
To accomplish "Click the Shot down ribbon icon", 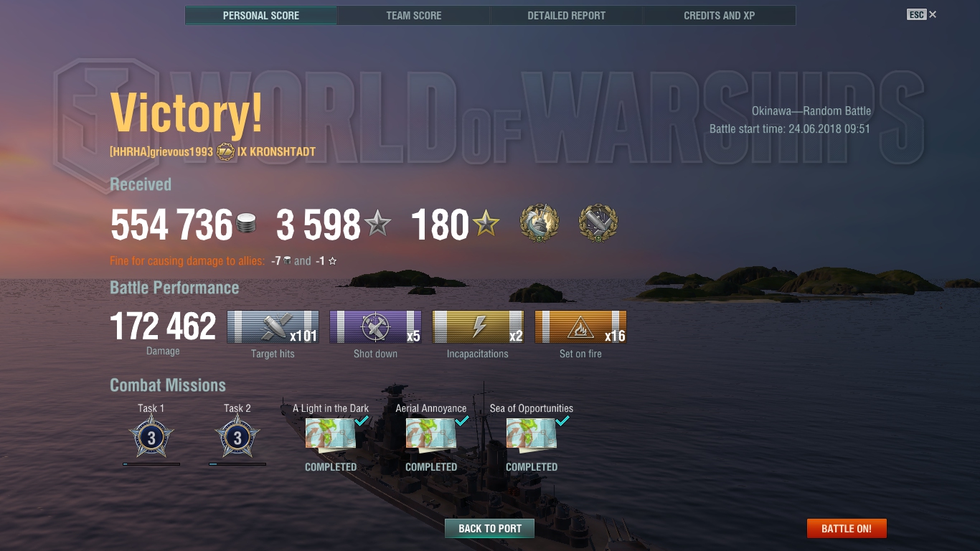I will [x=375, y=326].
